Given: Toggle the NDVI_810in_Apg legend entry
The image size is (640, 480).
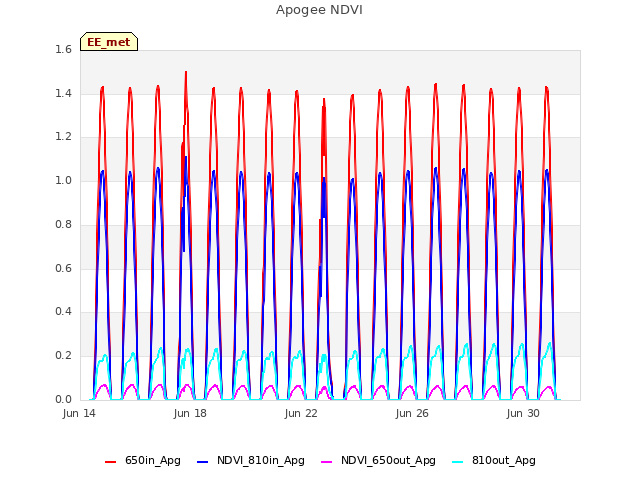Looking at the screenshot, I should [251, 461].
